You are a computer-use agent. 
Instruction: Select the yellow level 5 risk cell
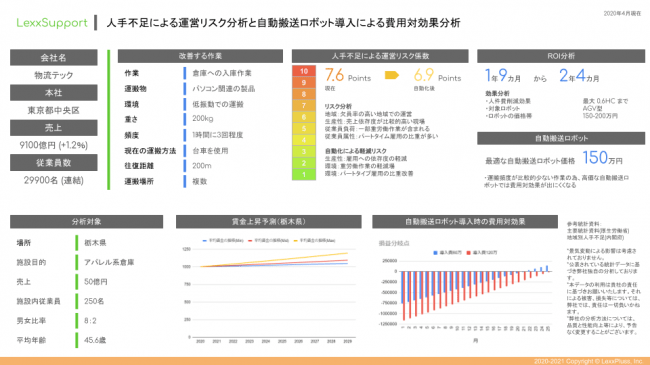[x=304, y=129]
